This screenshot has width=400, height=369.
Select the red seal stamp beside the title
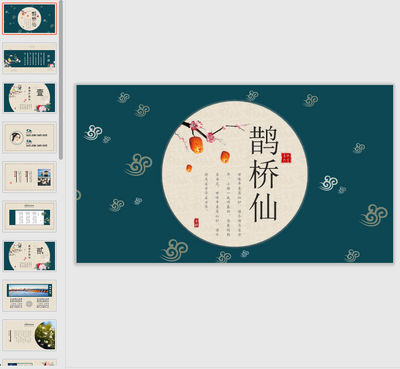point(286,158)
